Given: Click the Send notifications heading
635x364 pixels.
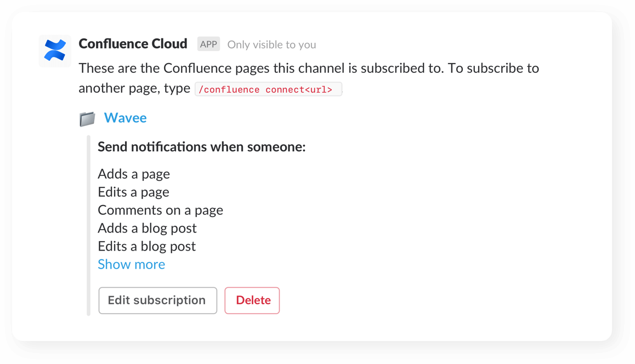Looking at the screenshot, I should point(202,146).
